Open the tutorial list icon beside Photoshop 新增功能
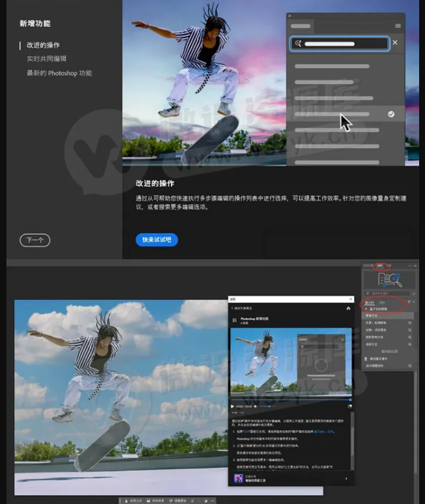 tap(235, 320)
